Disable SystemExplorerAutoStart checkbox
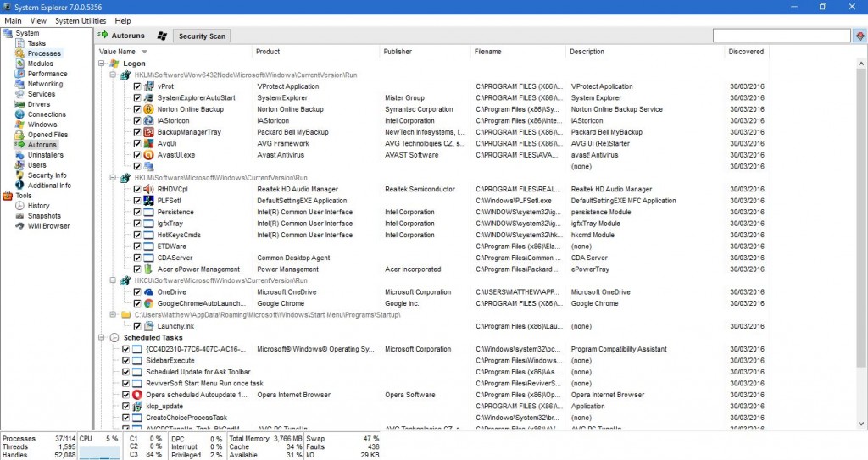 pyautogui.click(x=137, y=98)
